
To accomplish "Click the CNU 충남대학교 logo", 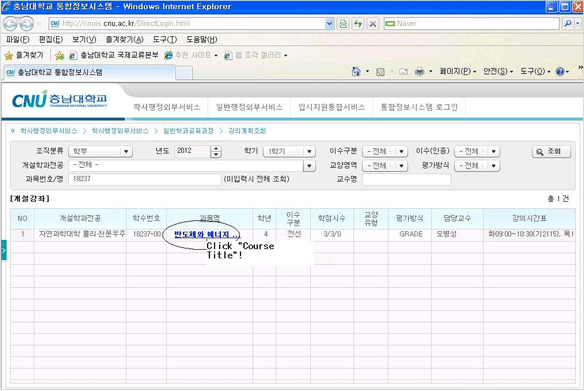I will 60,99.
